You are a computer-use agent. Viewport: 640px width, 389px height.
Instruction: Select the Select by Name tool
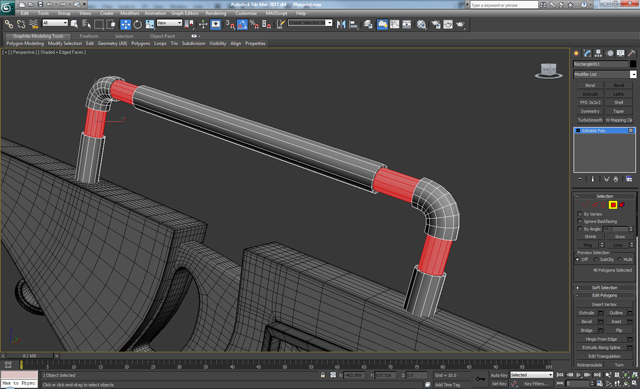tap(87, 24)
